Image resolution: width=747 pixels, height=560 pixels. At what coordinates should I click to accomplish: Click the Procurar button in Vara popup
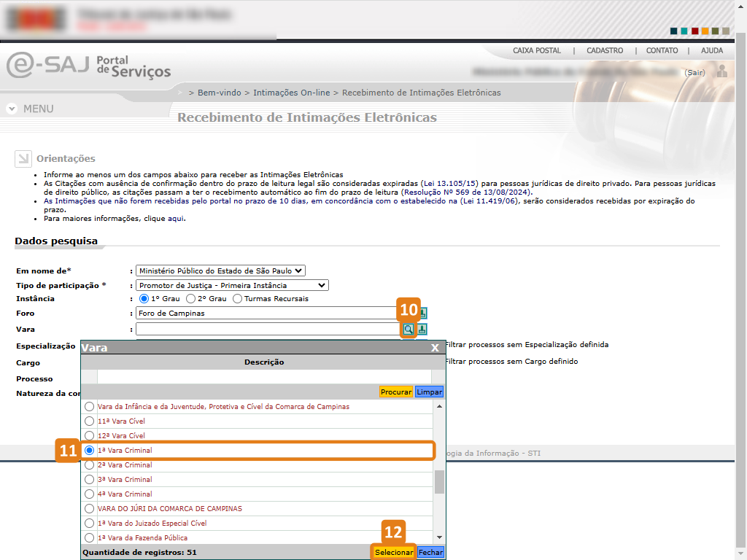pos(396,392)
